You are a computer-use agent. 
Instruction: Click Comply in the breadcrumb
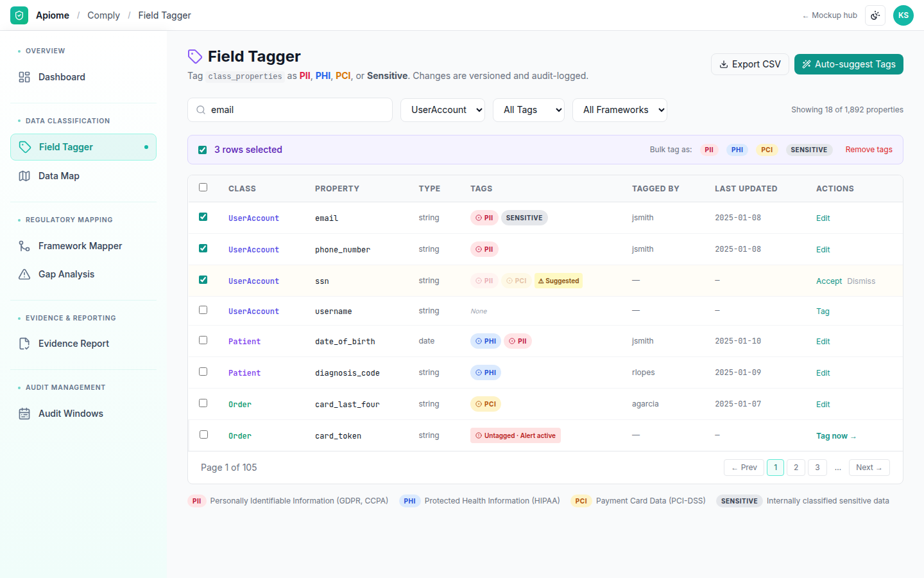[103, 15]
